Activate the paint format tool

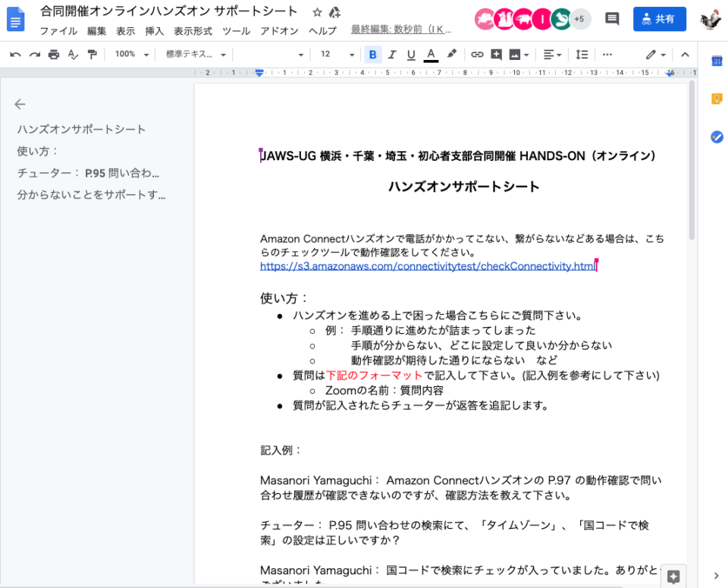coord(93,55)
